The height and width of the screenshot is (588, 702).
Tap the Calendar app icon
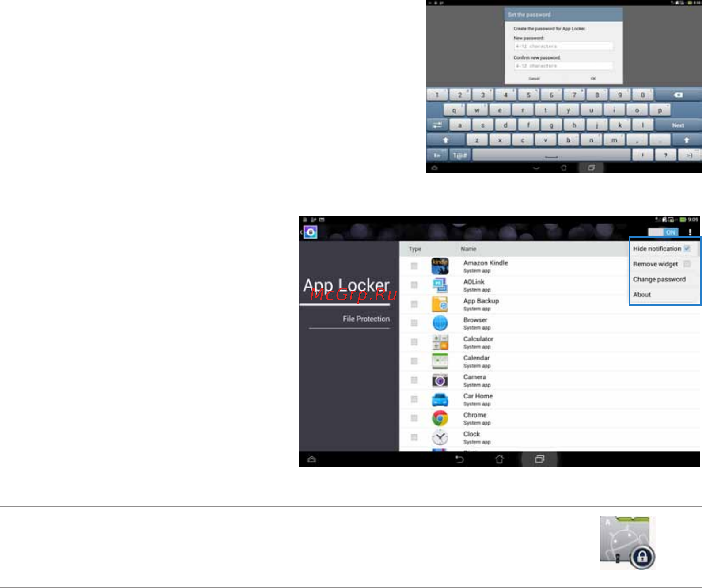tap(440, 361)
